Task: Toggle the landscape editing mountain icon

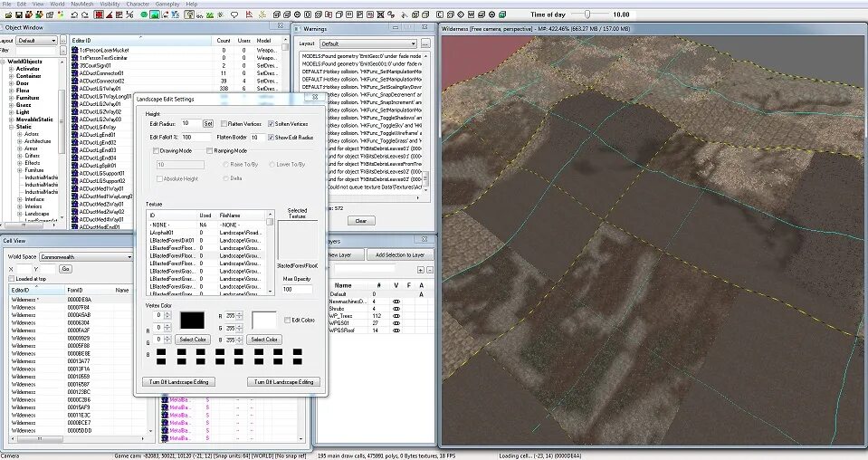Action: [x=155, y=15]
